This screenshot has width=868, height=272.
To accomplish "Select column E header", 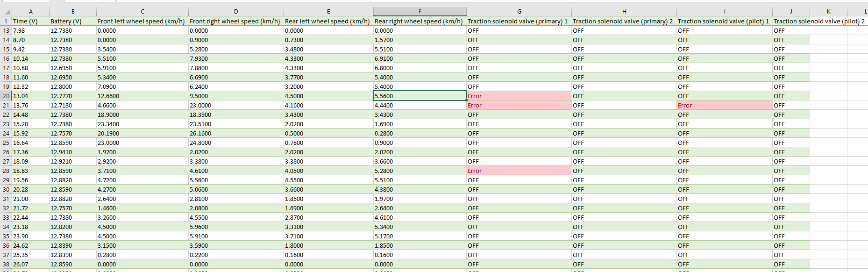I will coord(328,12).
